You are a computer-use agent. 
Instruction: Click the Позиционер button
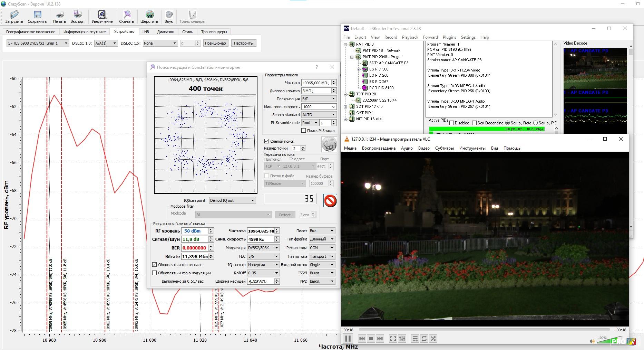click(x=215, y=43)
